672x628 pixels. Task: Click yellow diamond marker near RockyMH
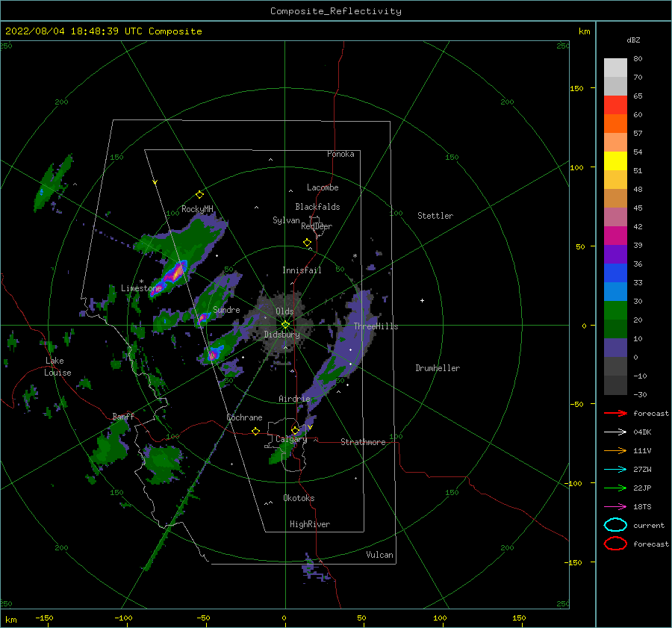(x=199, y=195)
